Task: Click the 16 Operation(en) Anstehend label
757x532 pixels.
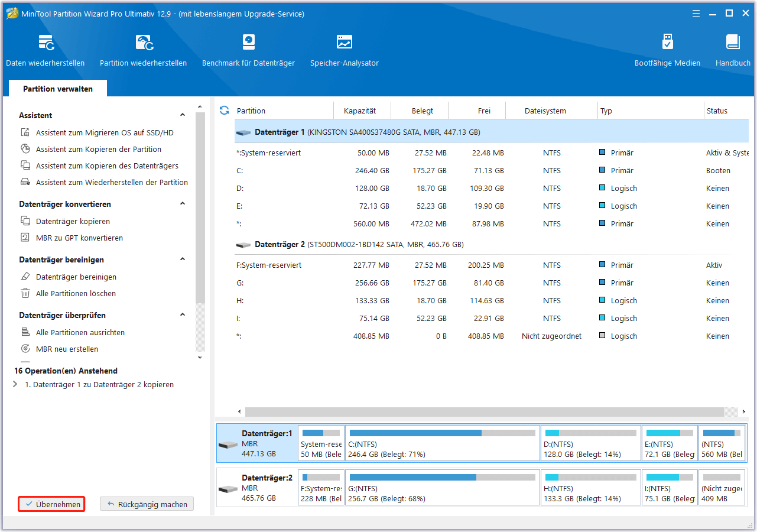Action: coord(66,371)
